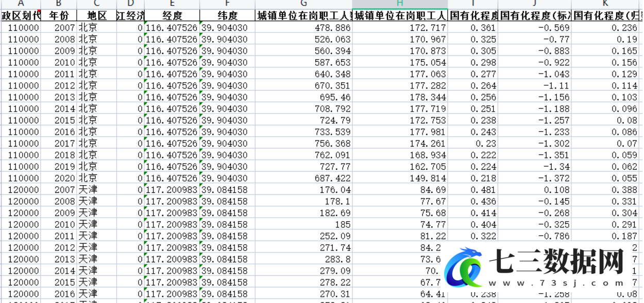644x303 pixels.
Task: Click 117.200983 longitude in 天津 2010 row
Action: [x=172, y=224]
